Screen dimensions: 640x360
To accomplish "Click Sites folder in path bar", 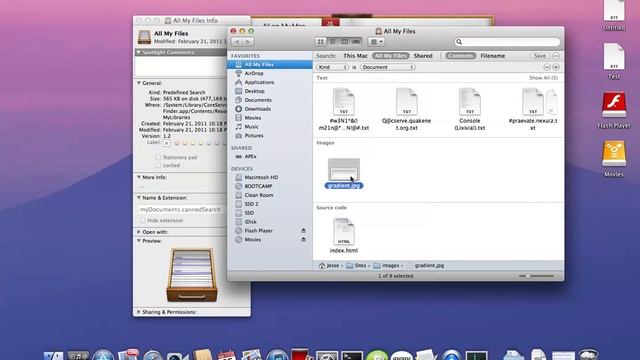I will [356, 265].
